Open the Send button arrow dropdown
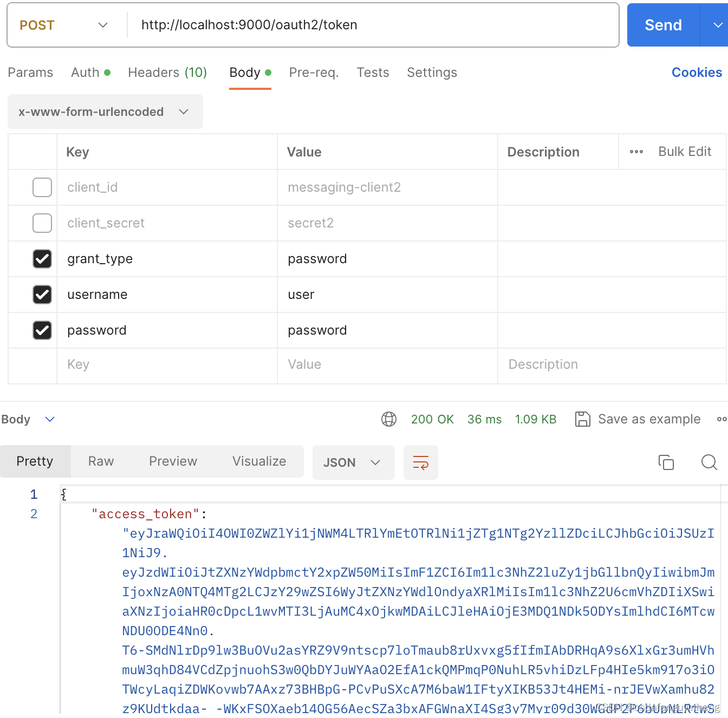The image size is (728, 718). 716,25
